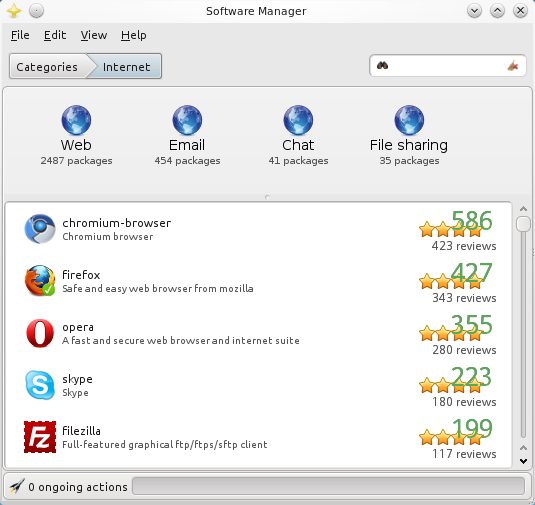
Task: Click the Internet breadcrumb button
Action: click(126, 67)
